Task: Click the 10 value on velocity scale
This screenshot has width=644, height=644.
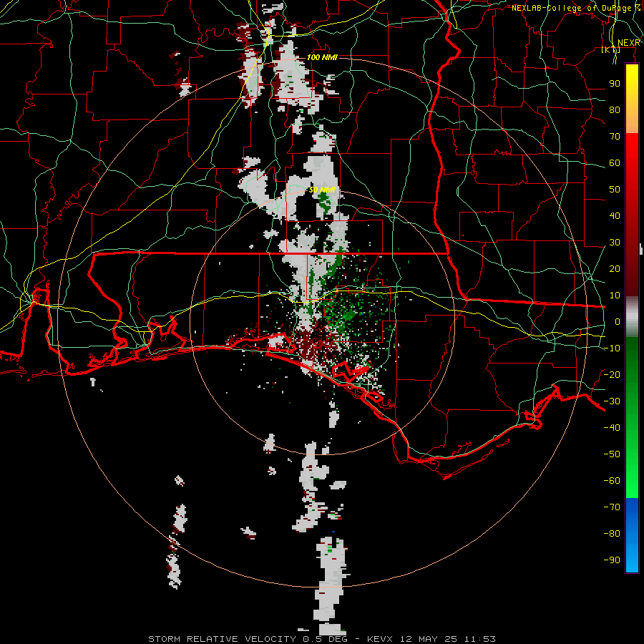Action: 615,296
